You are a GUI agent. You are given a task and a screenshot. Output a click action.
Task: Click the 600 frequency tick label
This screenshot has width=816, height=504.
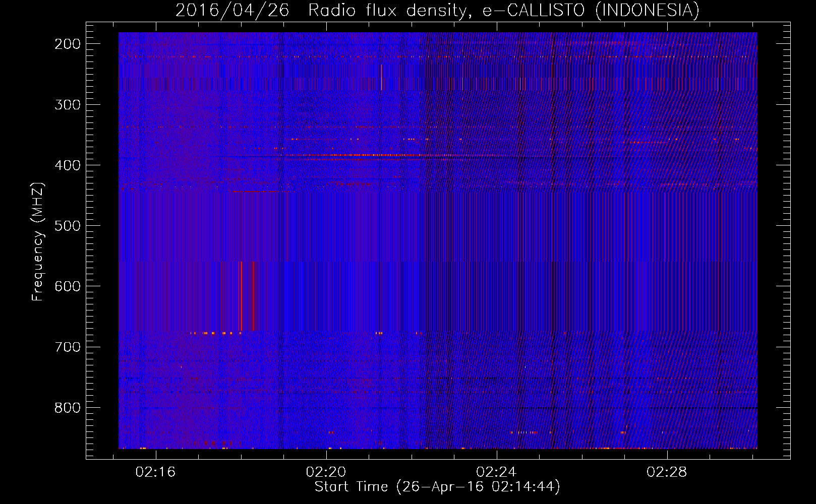click(68, 286)
